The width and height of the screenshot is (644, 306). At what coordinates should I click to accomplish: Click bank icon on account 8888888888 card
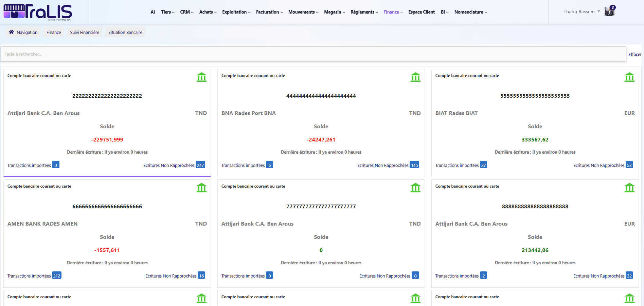pyautogui.click(x=629, y=188)
